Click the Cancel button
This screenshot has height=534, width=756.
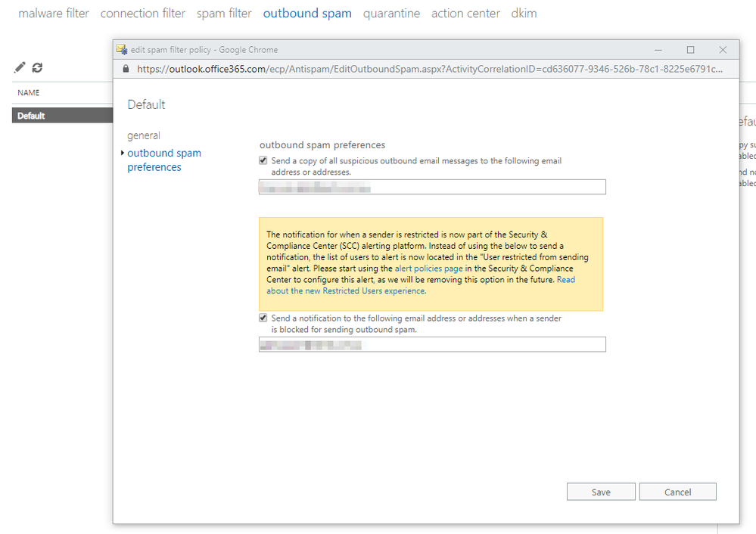[677, 492]
